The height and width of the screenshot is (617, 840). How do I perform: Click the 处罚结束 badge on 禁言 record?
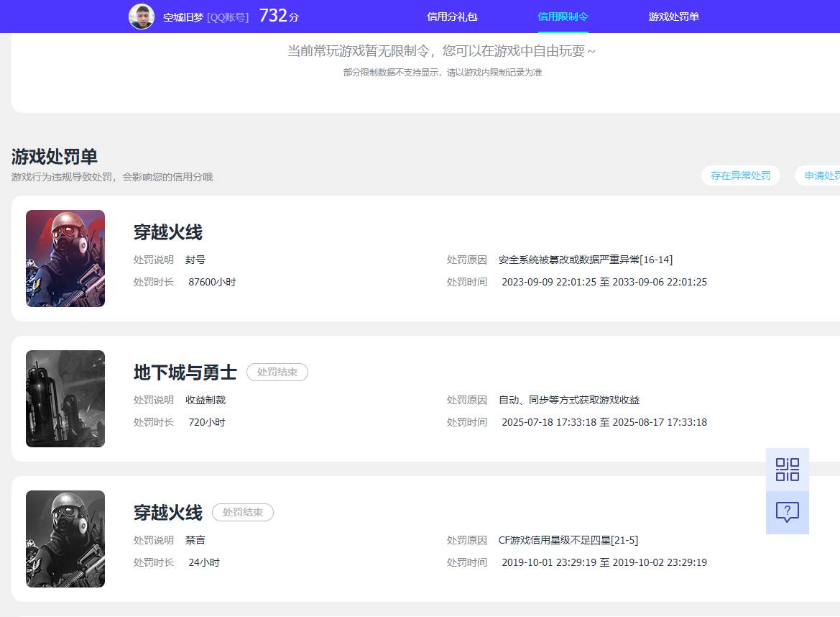click(x=243, y=513)
